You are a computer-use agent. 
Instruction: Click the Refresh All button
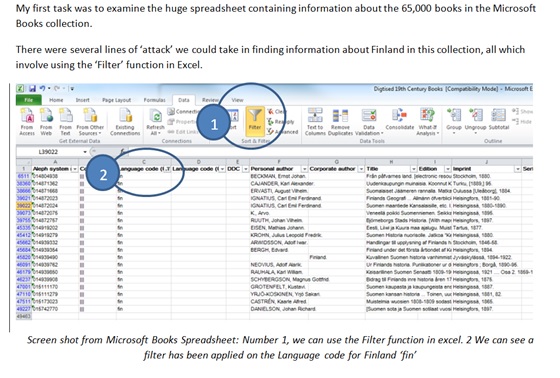pos(155,122)
